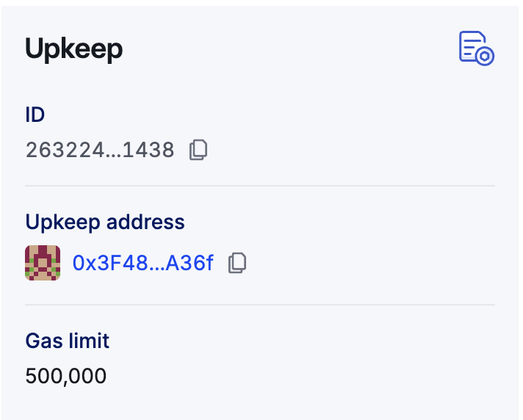The height and width of the screenshot is (420, 523).
Task: Click blank area between Upkeep title and icon
Action: (x=294, y=48)
